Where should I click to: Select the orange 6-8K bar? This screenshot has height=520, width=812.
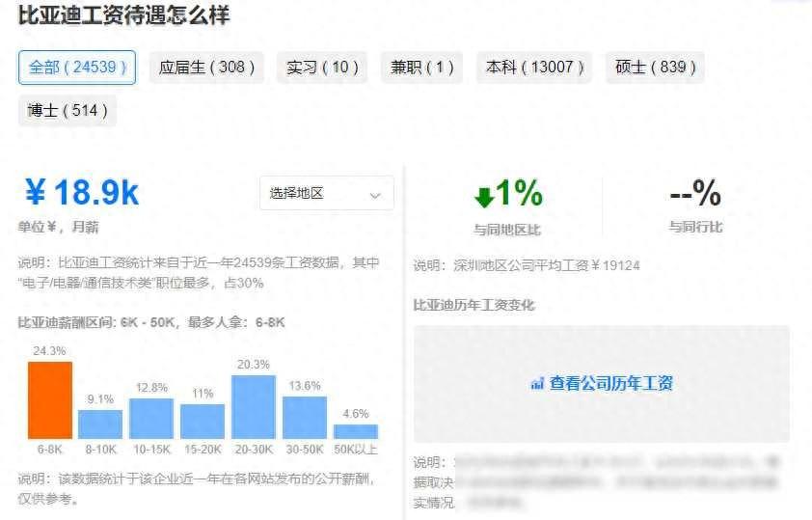pyautogui.click(x=50, y=399)
